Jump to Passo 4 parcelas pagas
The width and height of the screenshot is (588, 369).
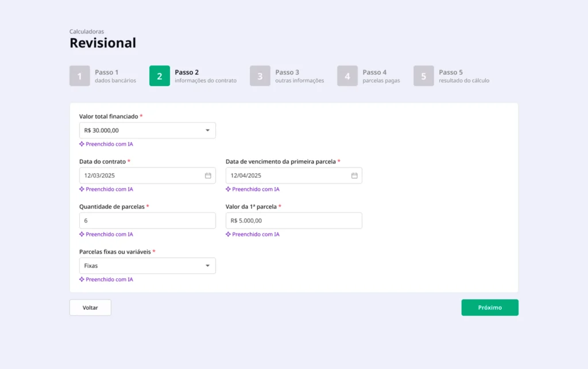[x=347, y=76]
